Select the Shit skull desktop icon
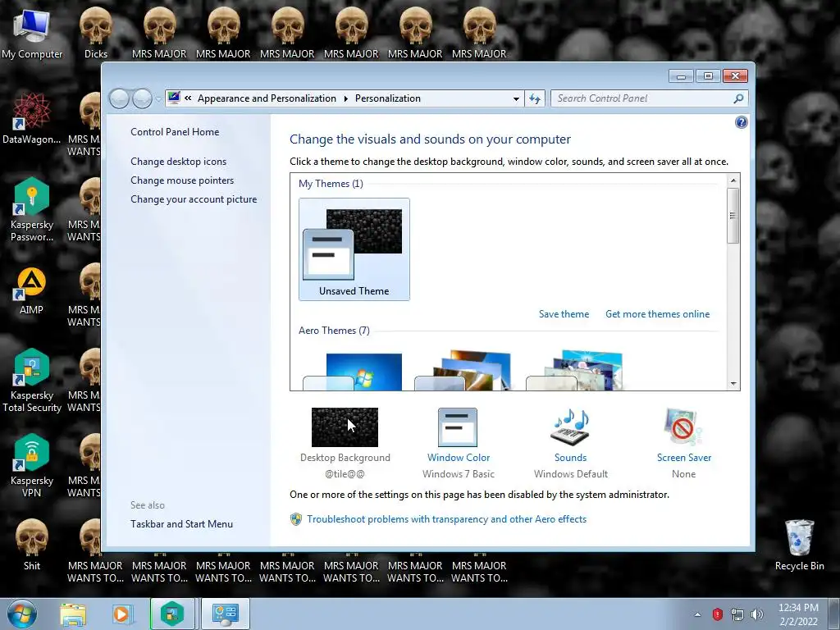This screenshot has height=630, width=840. click(x=32, y=545)
